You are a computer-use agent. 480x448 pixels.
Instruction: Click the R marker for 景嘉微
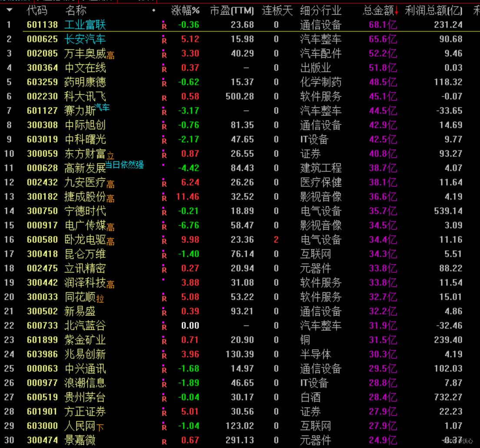[x=164, y=441]
